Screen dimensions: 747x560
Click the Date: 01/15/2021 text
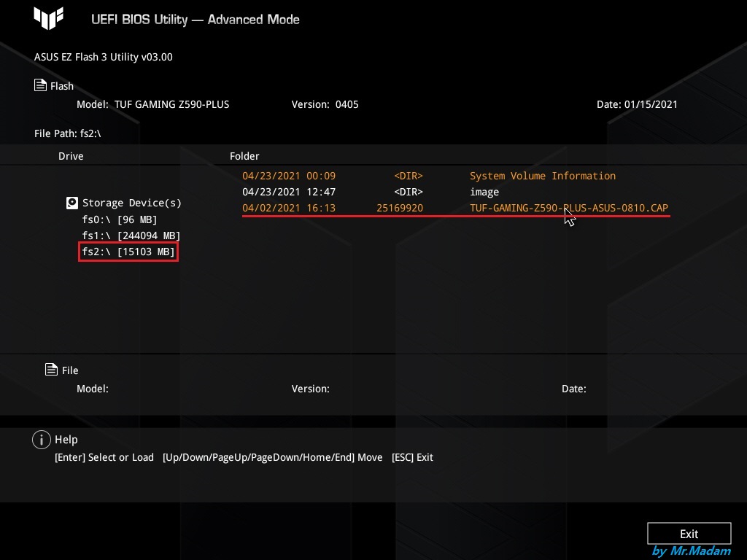pos(637,104)
